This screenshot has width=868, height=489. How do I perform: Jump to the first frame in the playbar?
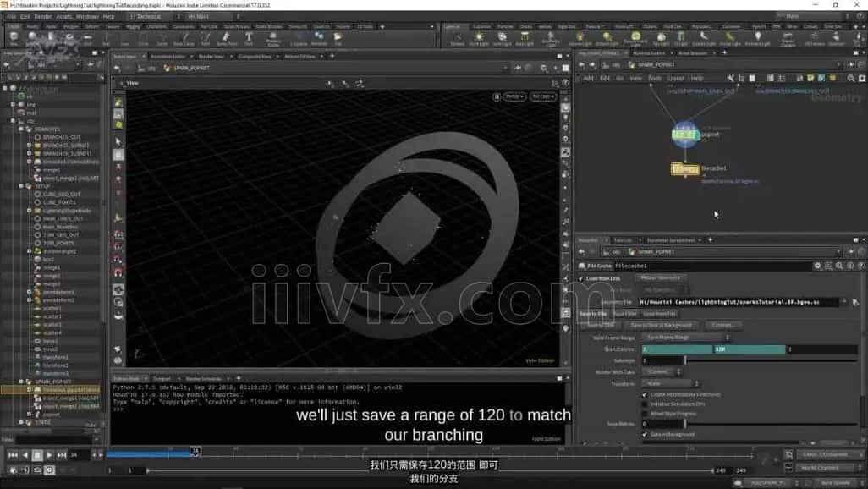12,454
